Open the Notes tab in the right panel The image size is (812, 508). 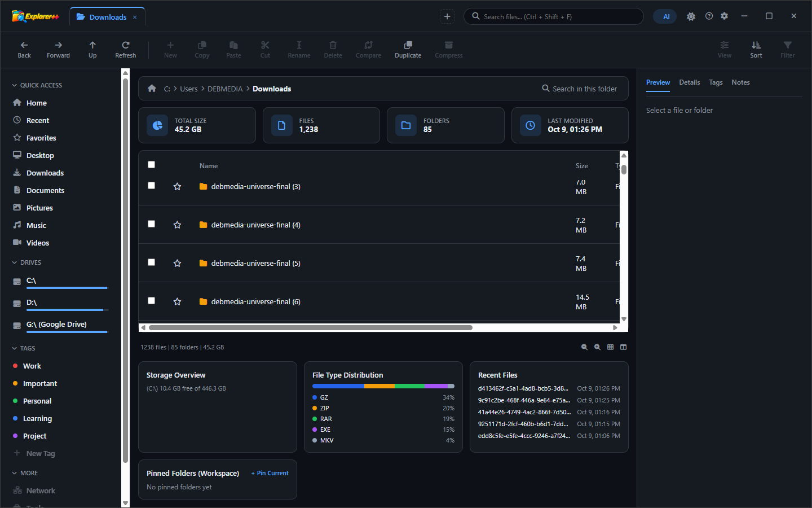[x=740, y=82]
